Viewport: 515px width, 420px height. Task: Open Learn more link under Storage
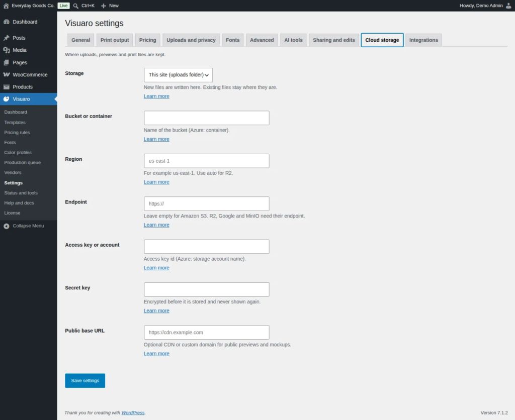(156, 96)
